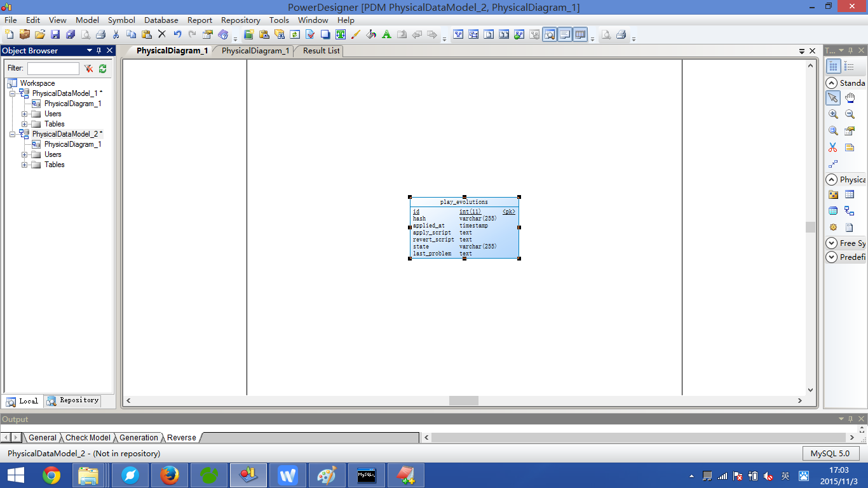Expand Tables folder under PhysicalDataModel_1
The image size is (868, 488).
pos(25,124)
